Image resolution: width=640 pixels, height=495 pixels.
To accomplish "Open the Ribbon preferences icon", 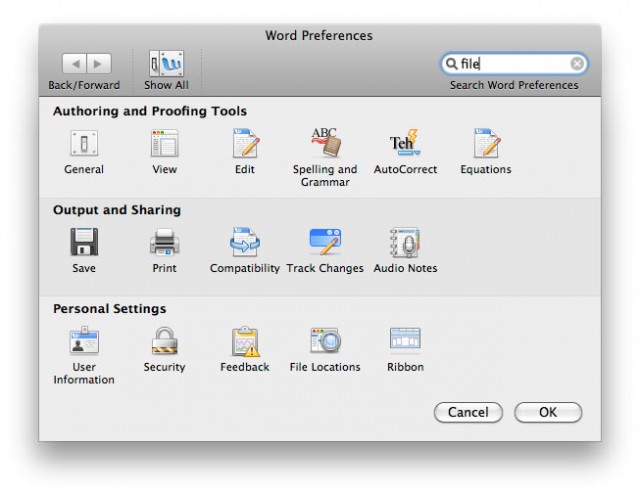I will point(405,339).
